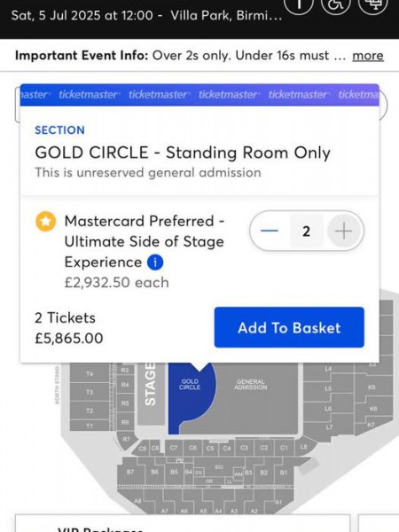
Task: Click the top-right circular icon in the header
Action: 373,4
